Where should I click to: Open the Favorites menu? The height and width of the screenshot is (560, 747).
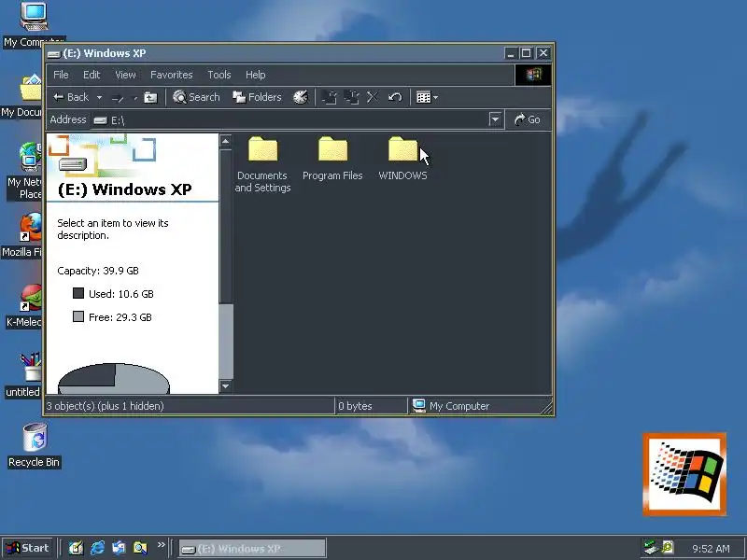172,75
